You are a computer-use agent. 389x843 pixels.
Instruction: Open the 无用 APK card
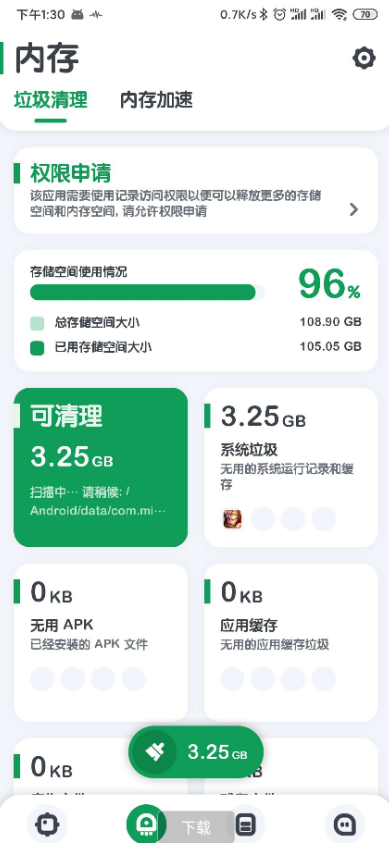(100, 642)
